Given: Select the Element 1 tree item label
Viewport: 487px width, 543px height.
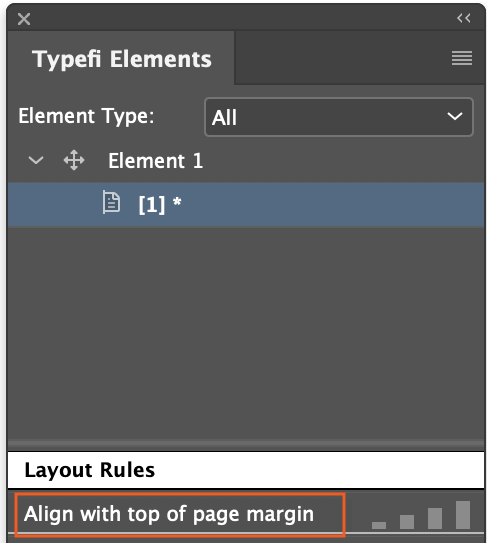Looking at the screenshot, I should 156,161.
